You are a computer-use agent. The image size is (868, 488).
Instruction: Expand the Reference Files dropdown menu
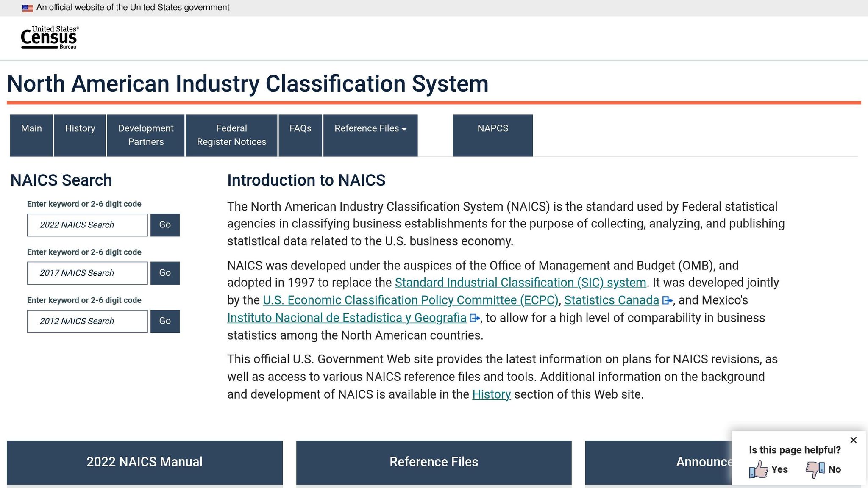coord(370,135)
